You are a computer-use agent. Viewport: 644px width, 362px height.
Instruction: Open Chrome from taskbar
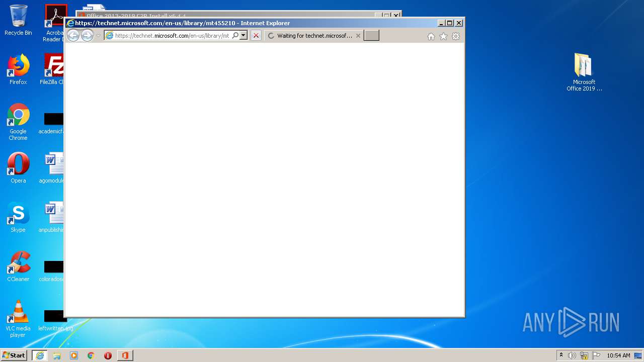pyautogui.click(x=91, y=355)
